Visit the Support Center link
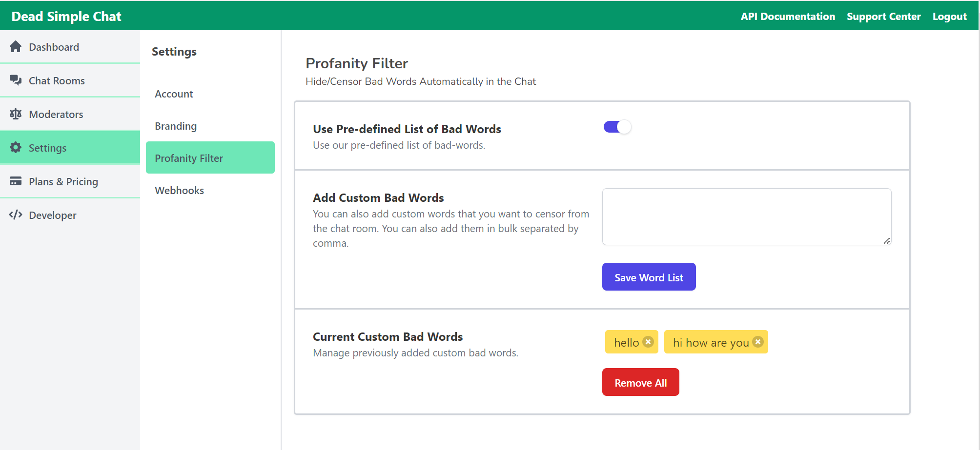This screenshot has width=980, height=450. [x=883, y=17]
